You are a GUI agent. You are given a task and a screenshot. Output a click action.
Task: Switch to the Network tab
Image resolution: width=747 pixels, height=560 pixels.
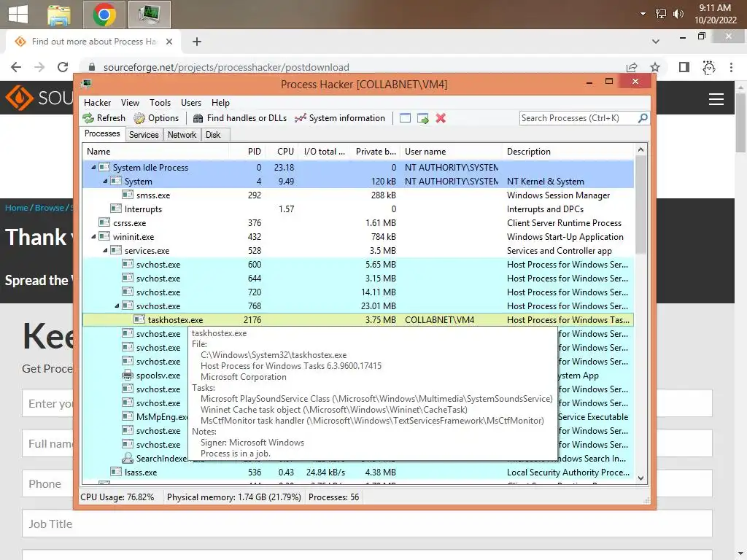pos(182,135)
